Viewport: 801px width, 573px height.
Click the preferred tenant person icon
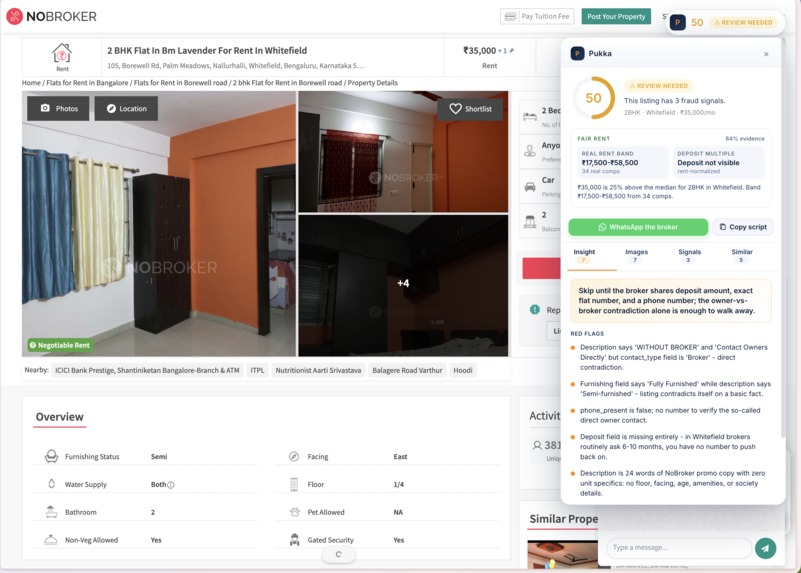(x=530, y=151)
